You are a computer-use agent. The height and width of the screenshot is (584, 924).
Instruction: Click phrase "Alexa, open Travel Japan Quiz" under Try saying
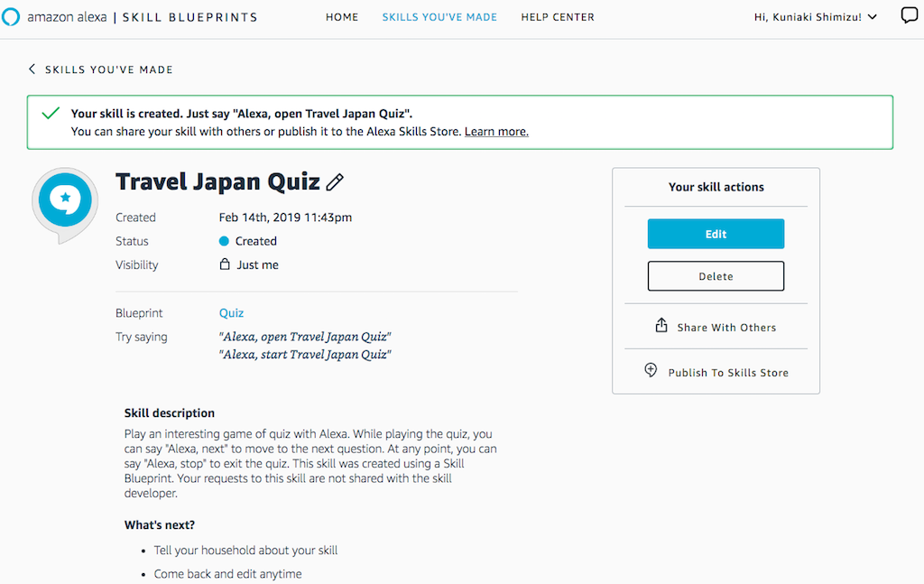pos(305,337)
